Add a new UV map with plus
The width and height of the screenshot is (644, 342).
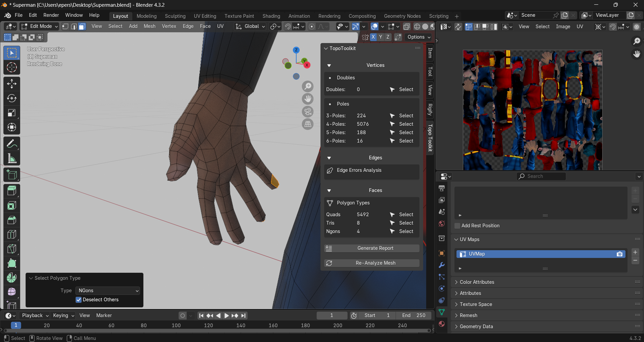[635, 252]
